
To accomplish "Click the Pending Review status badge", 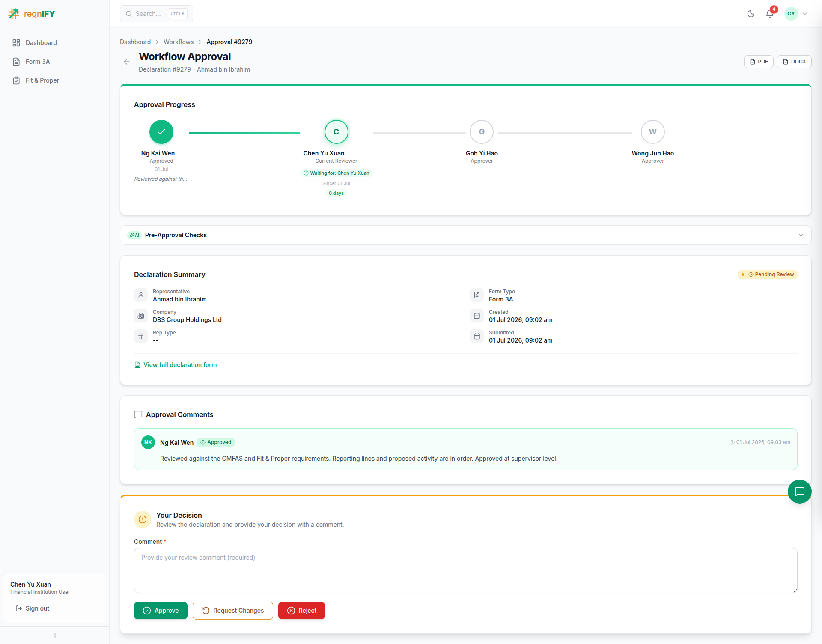I will (x=768, y=274).
